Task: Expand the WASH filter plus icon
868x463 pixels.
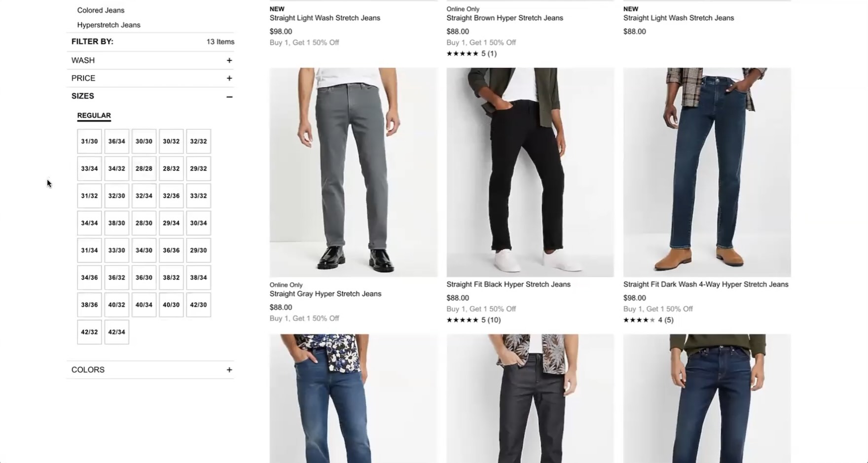Action: (x=229, y=61)
